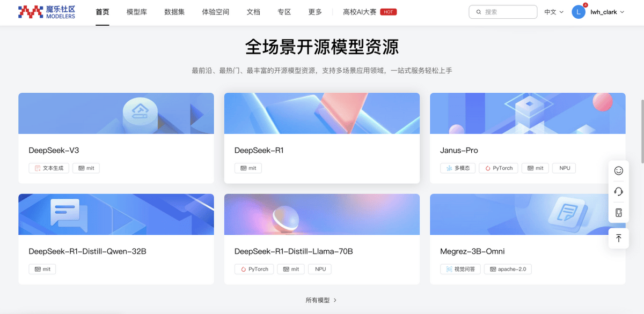The width and height of the screenshot is (644, 314).
Task: Click the DeepSeek-R1-Distill-Qwen-32B card banner image
Action: point(116,214)
